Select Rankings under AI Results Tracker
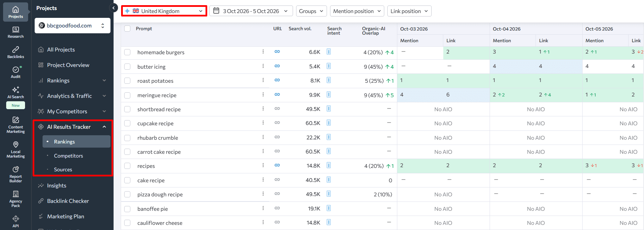This screenshot has height=230, width=644. click(x=77, y=141)
